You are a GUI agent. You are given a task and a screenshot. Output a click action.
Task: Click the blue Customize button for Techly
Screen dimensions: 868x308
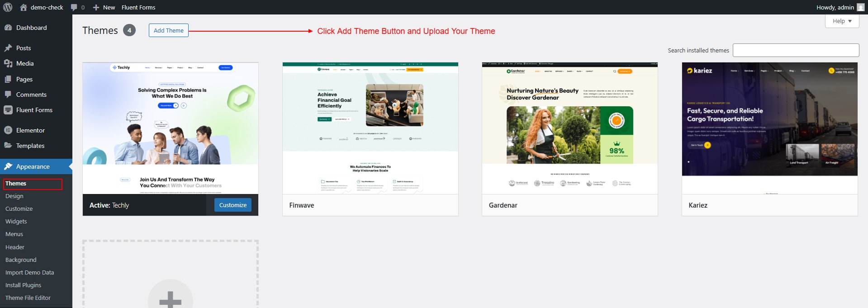(x=233, y=205)
